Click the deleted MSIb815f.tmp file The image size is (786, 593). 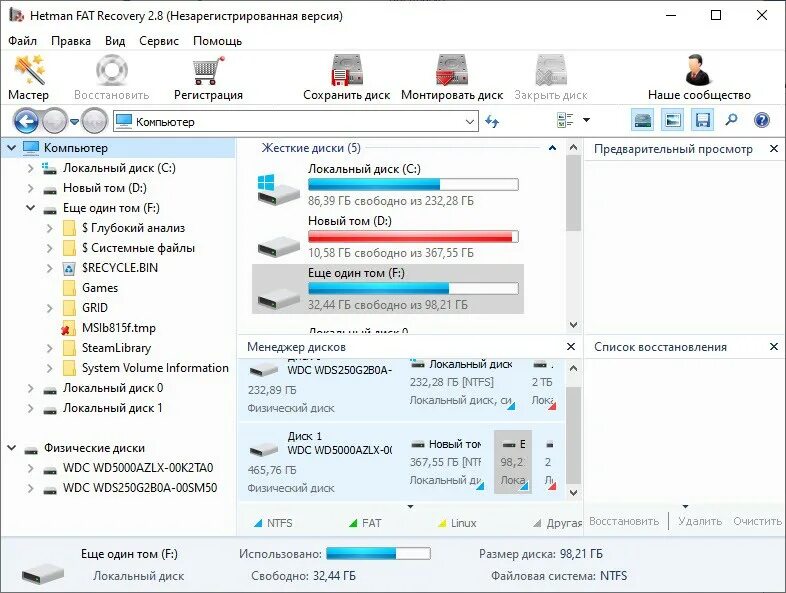tap(119, 328)
